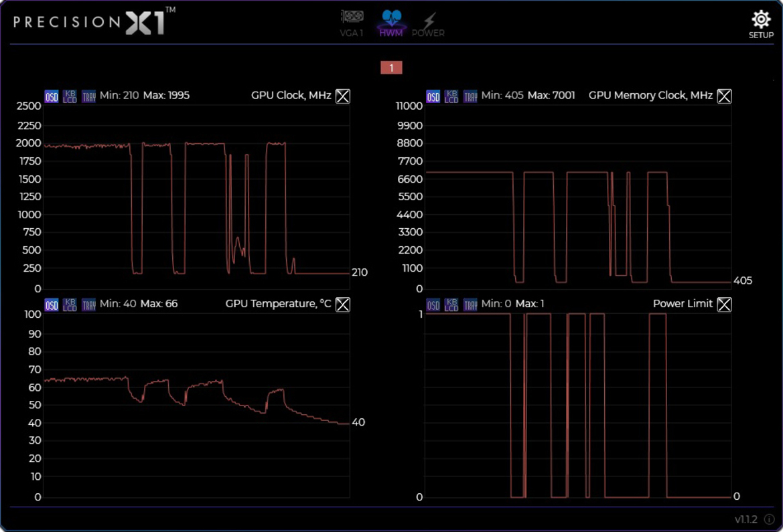Toggle KB LCD for GPU Clock graph
The height and width of the screenshot is (532, 783).
pyautogui.click(x=70, y=96)
